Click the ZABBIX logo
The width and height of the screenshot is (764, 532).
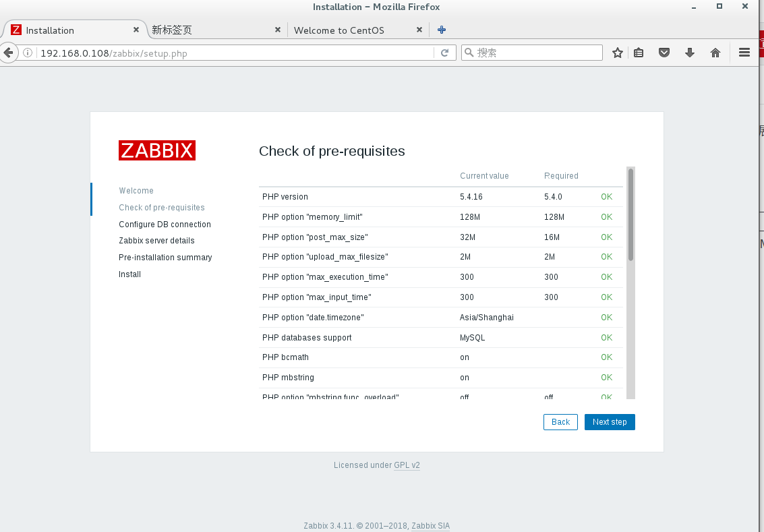pyautogui.click(x=157, y=150)
